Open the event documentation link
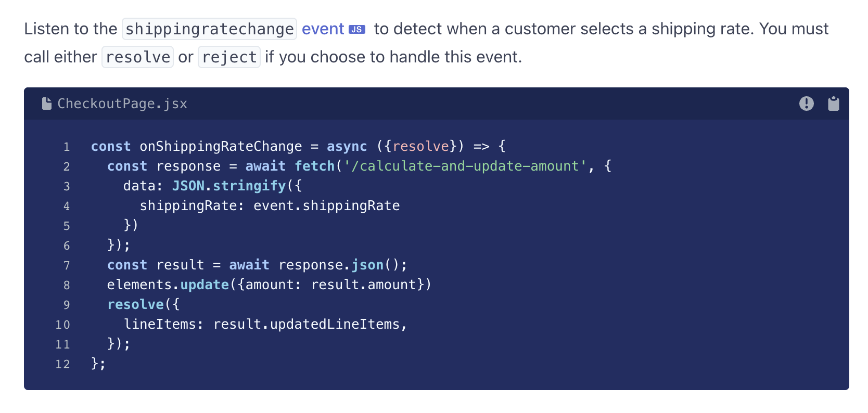868x413 pixels. click(x=323, y=29)
